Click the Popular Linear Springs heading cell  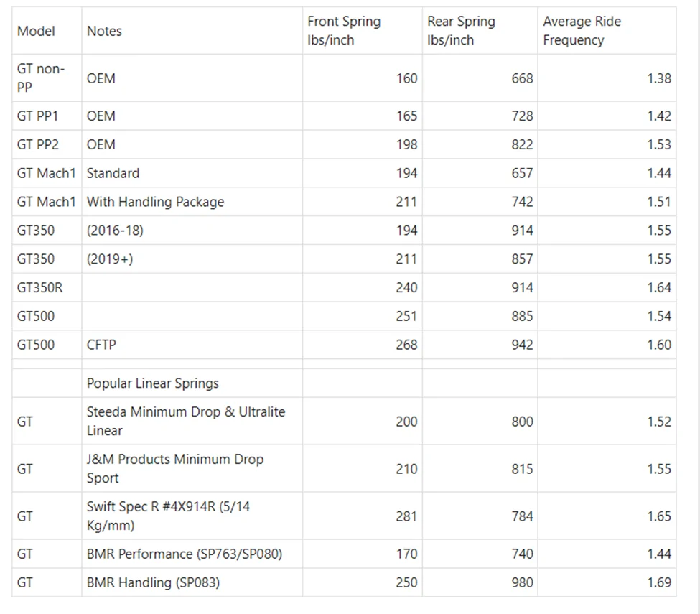pyautogui.click(x=192, y=383)
